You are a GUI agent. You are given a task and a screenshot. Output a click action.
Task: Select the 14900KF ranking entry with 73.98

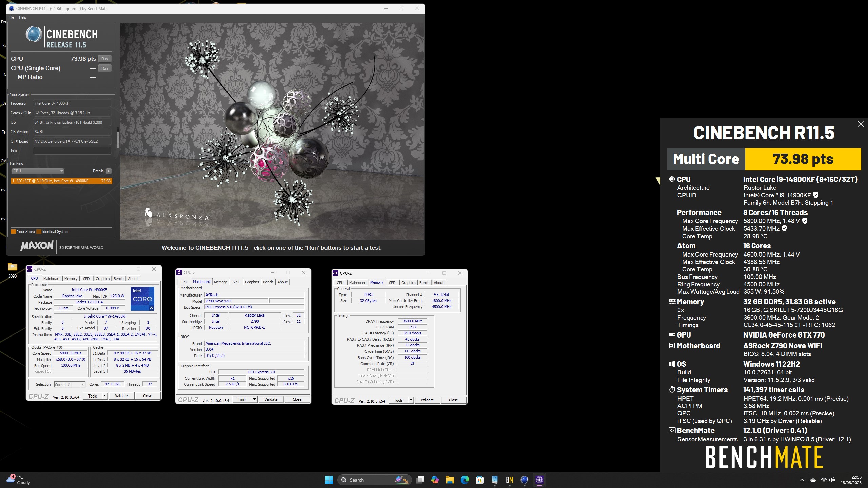point(61,181)
